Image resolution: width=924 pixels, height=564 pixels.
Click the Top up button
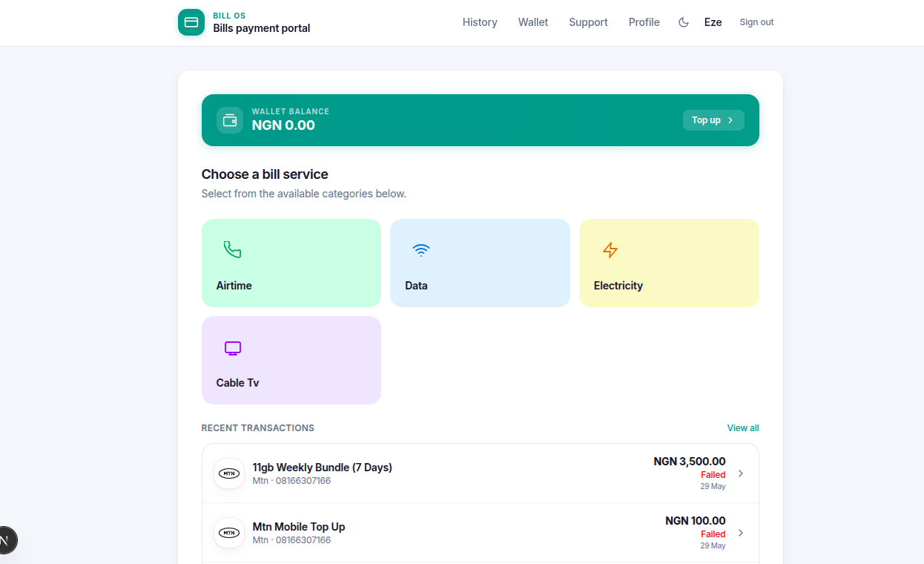pyautogui.click(x=713, y=120)
